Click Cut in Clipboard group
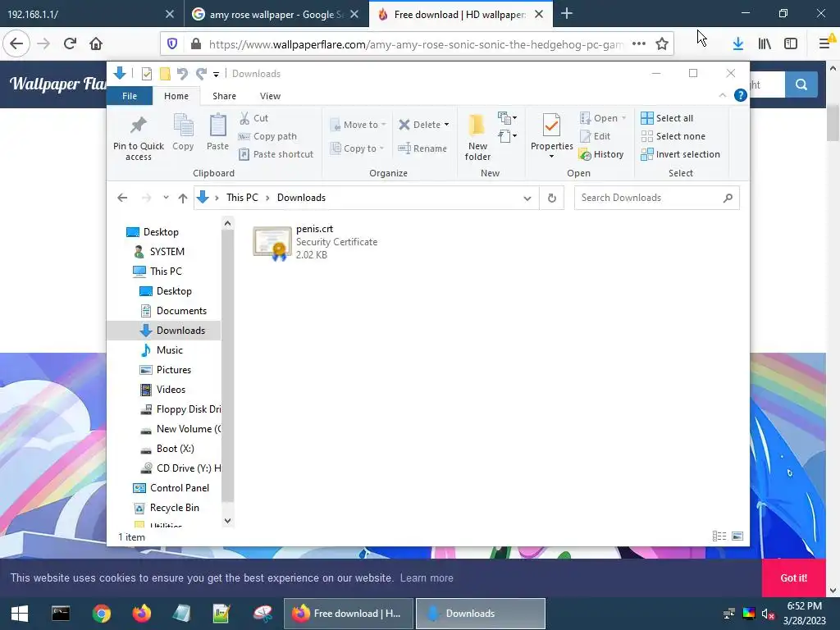This screenshot has height=630, width=840. [253, 118]
